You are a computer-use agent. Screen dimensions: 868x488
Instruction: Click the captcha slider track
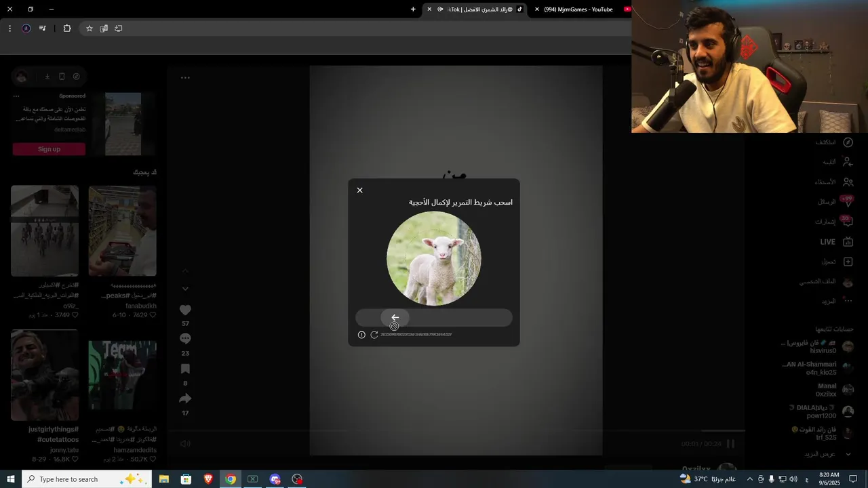(434, 318)
